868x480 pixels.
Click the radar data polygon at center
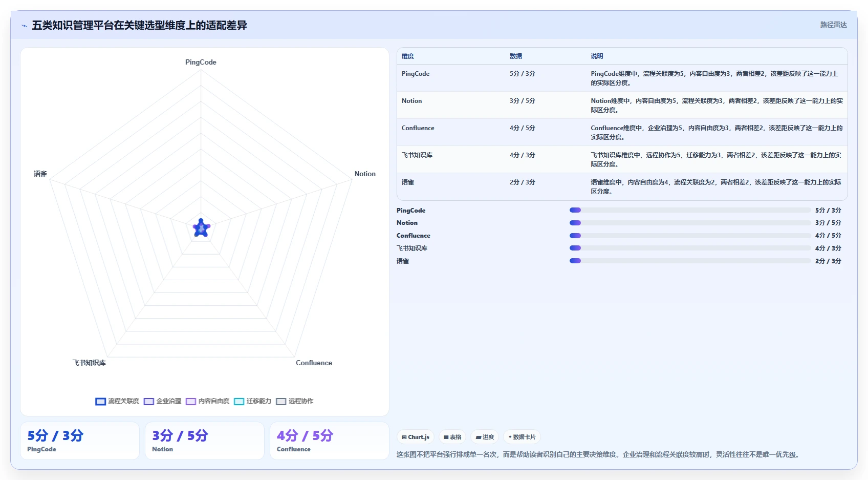pyautogui.click(x=201, y=228)
